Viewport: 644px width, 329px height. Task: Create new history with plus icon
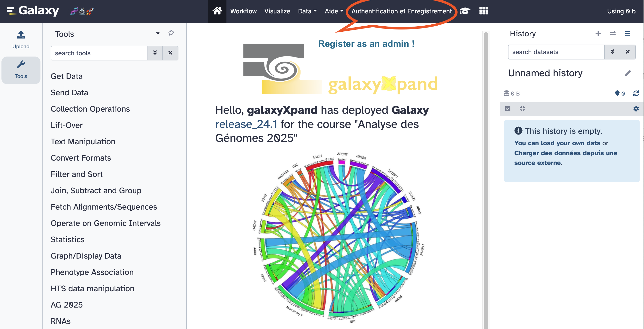point(598,33)
